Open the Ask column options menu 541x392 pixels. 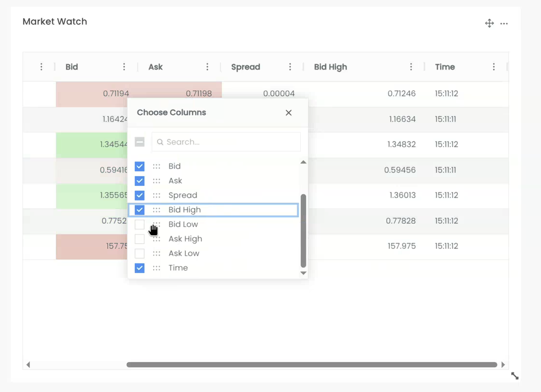[x=207, y=67]
